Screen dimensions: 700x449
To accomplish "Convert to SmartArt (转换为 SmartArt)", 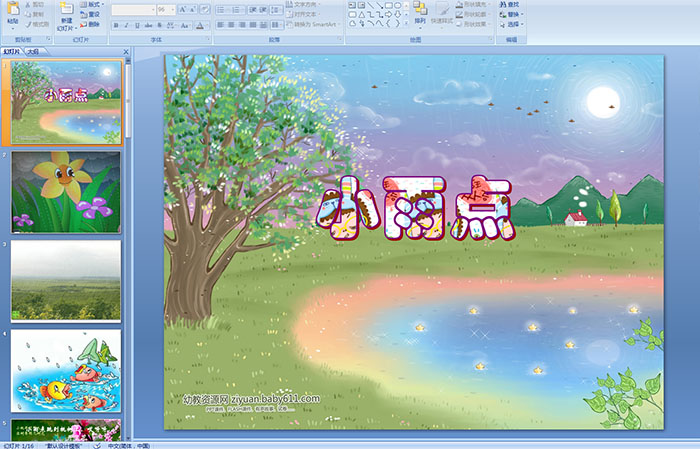I will (314, 24).
